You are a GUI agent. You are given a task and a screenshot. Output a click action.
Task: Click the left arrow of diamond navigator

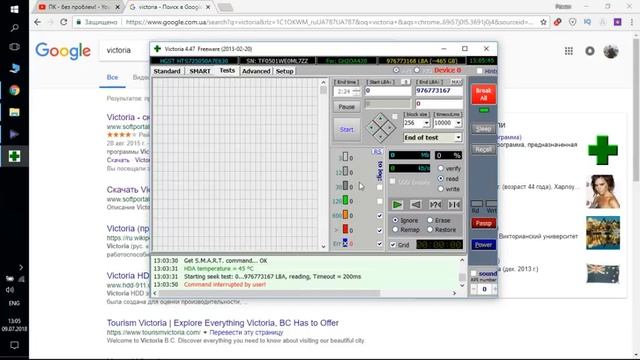coord(371,128)
